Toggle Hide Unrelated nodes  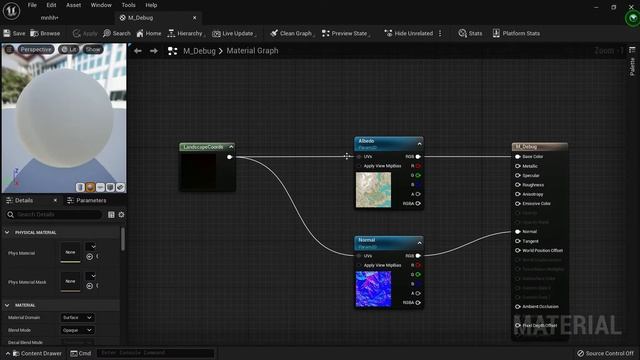[409, 33]
